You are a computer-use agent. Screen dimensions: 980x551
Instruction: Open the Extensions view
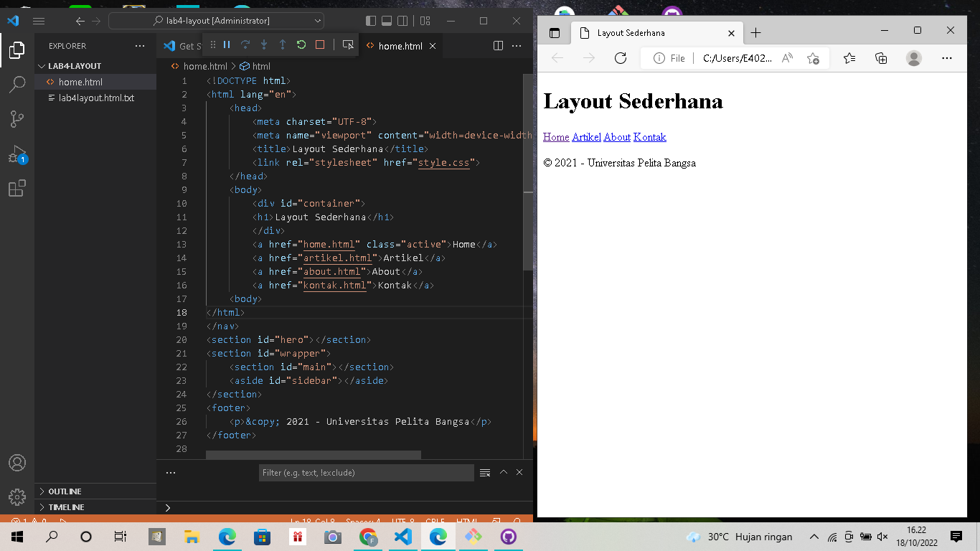click(x=17, y=188)
